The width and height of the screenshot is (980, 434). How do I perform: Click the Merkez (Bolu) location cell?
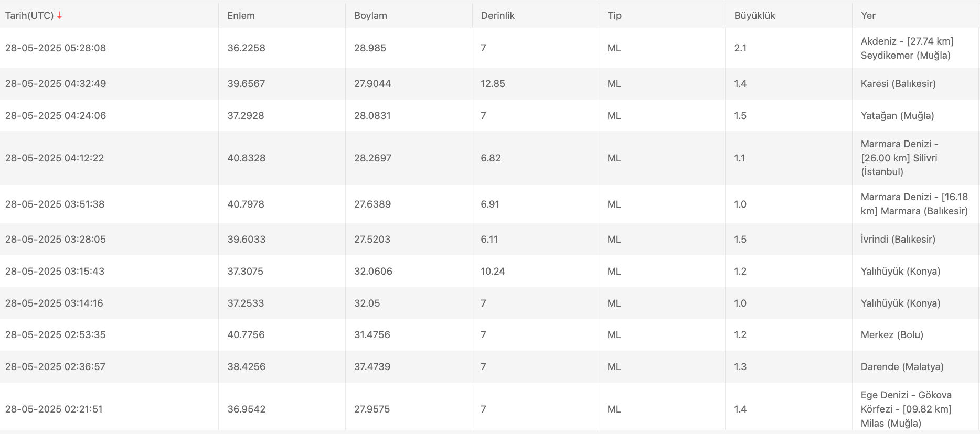click(892, 335)
